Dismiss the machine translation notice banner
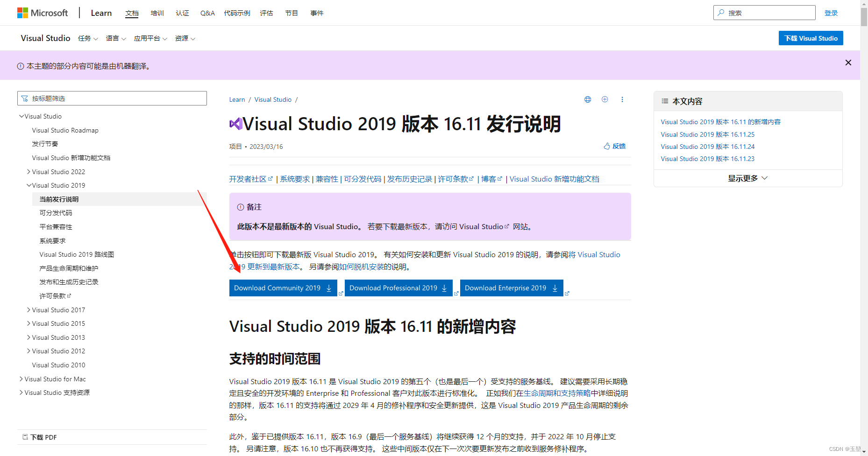 point(848,62)
